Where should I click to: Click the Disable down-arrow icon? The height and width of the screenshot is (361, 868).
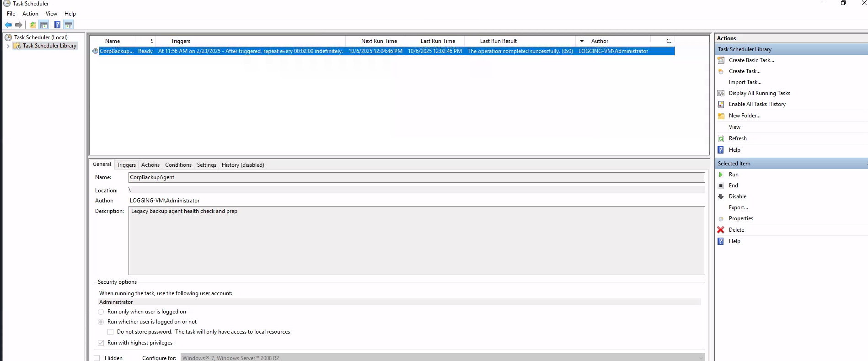click(x=721, y=196)
